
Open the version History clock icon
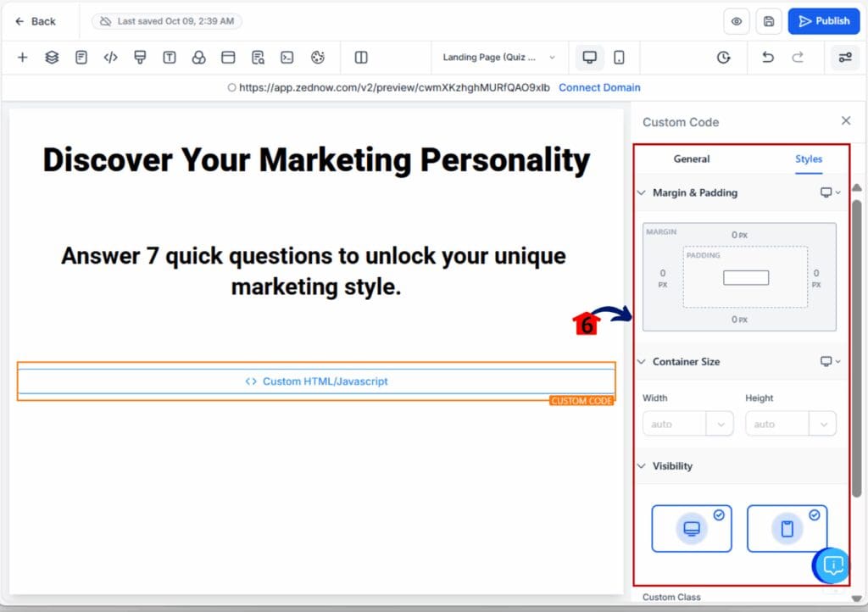click(x=723, y=57)
